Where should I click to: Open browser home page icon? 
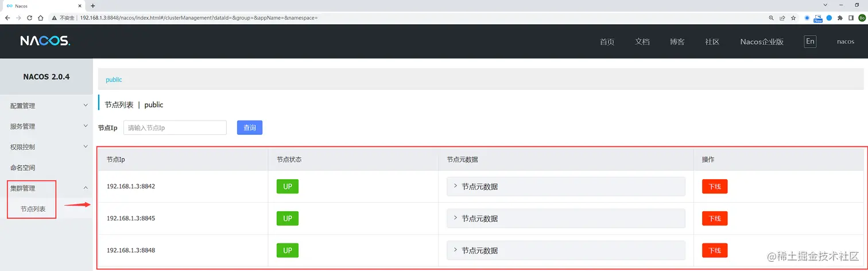(41, 18)
